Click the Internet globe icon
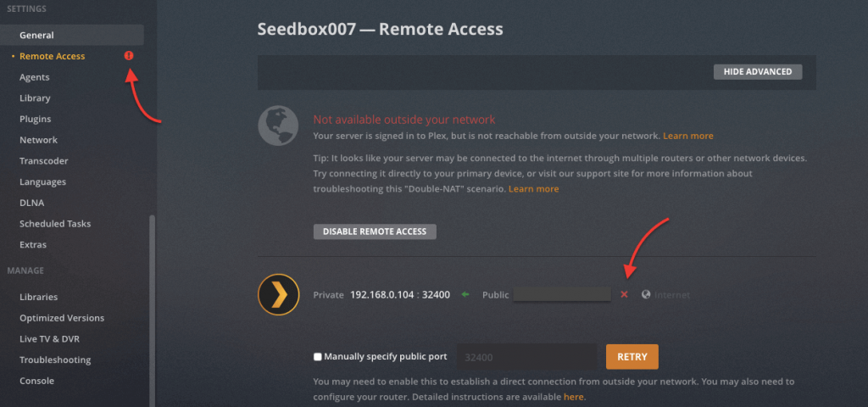 tap(647, 295)
